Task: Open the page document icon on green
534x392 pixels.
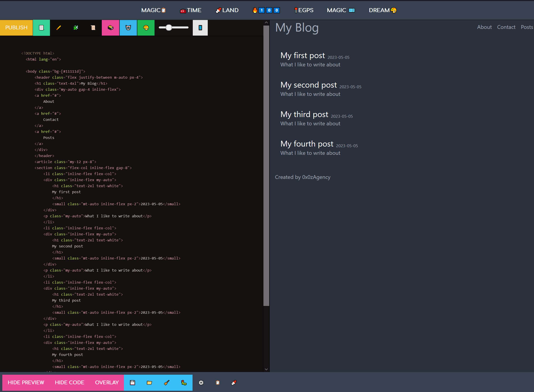Action: (41, 28)
